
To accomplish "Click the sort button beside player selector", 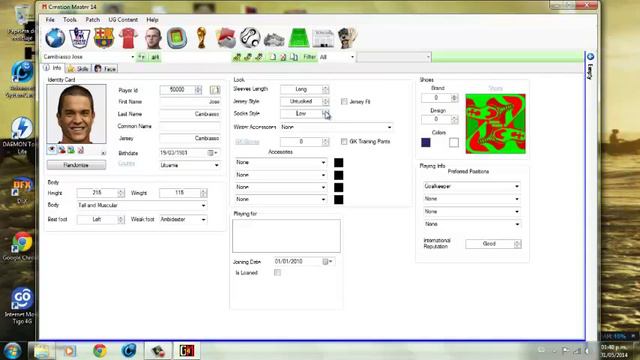I will click(x=142, y=57).
